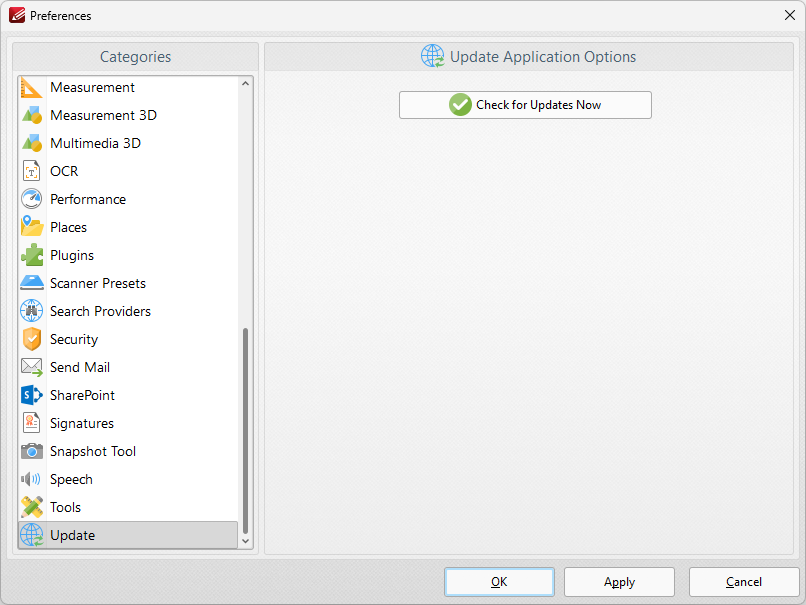Click the OCR document icon
The image size is (806, 605).
31,171
